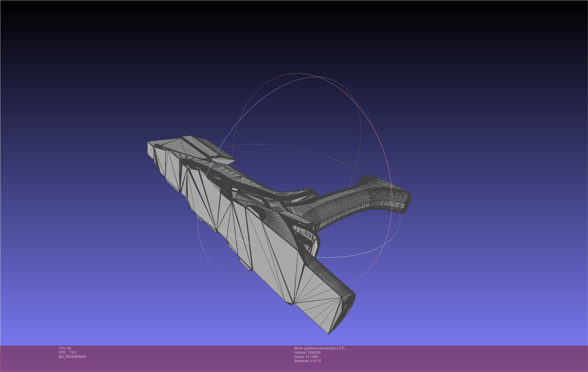
Task: Click the FOV: 60 status text
Action: click(x=65, y=348)
